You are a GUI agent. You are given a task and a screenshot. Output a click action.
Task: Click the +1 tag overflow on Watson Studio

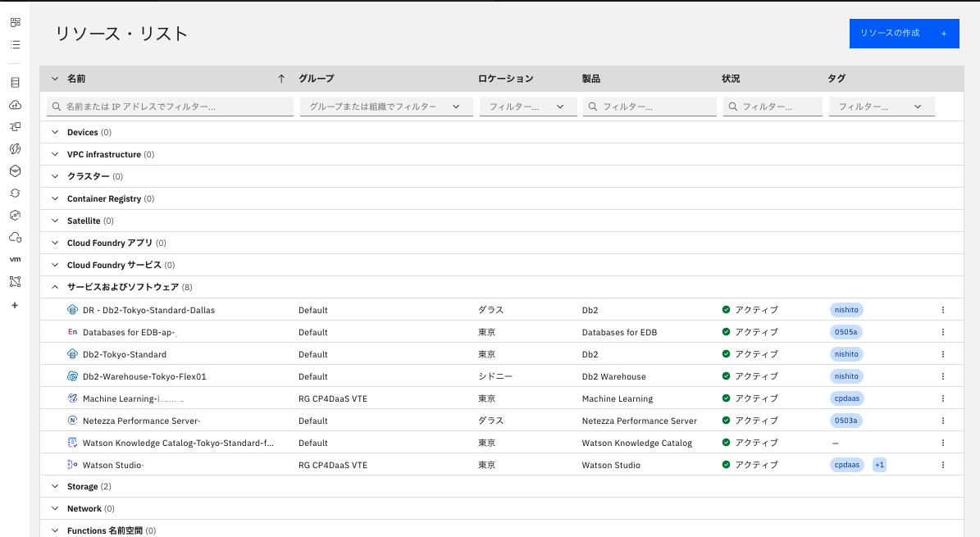879,465
